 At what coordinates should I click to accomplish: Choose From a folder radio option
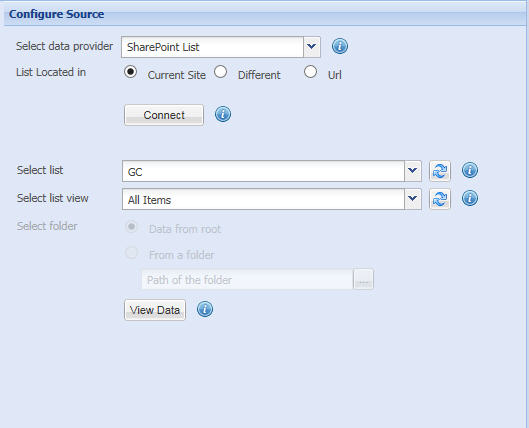(131, 252)
